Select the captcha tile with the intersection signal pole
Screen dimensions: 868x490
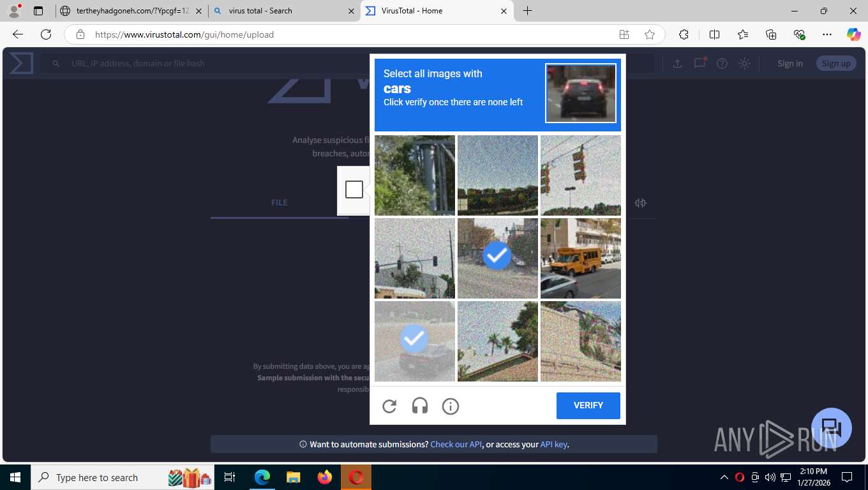[415, 258]
